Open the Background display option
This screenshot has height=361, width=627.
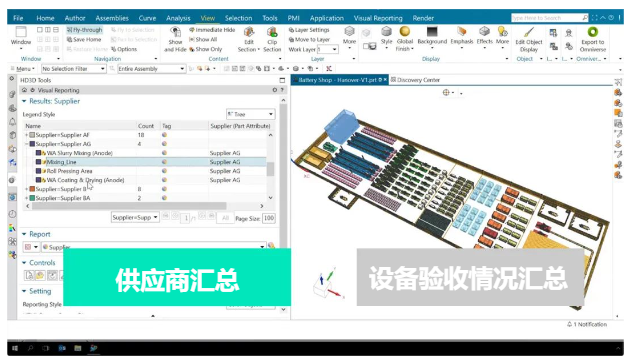point(432,36)
